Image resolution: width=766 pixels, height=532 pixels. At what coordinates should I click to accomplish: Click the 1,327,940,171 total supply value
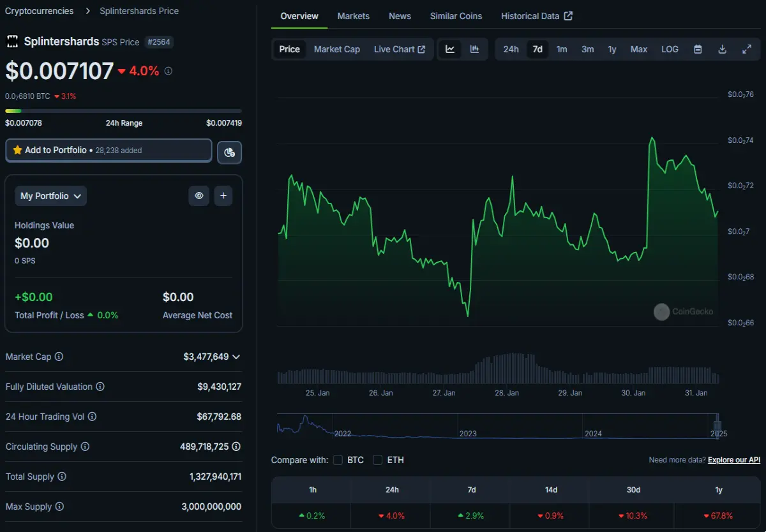coord(215,477)
